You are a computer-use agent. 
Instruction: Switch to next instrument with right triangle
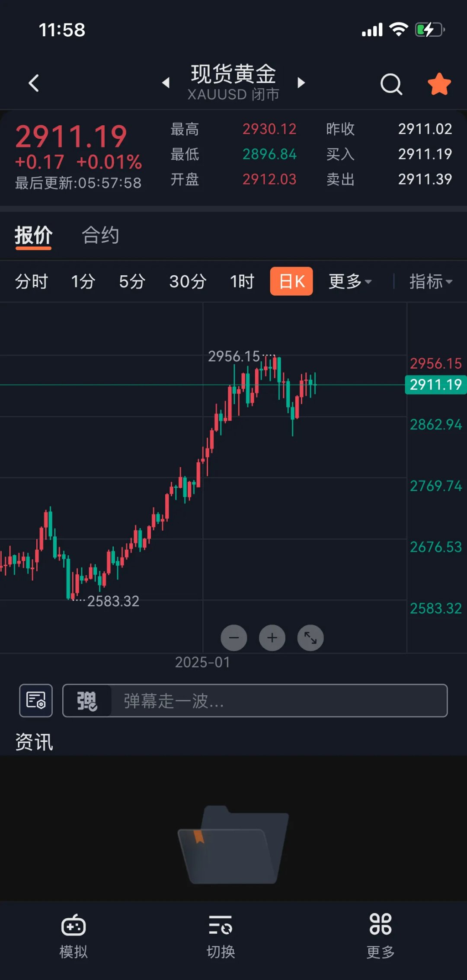pyautogui.click(x=301, y=83)
